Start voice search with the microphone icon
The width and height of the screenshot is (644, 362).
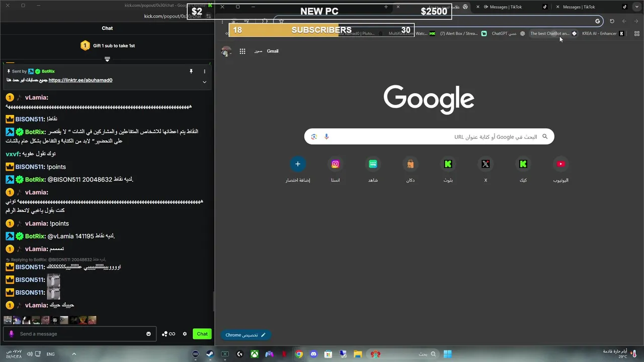327,137
